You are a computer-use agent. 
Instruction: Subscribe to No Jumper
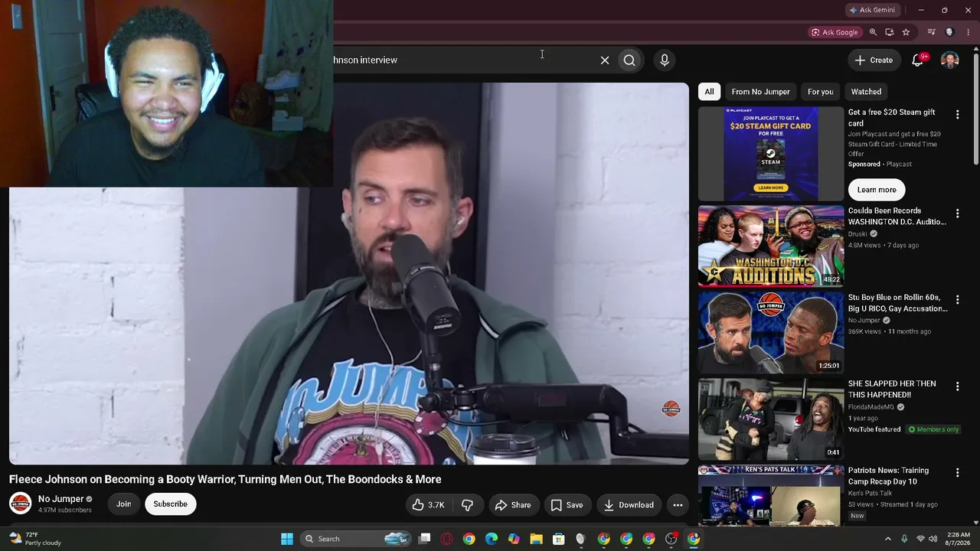point(170,504)
